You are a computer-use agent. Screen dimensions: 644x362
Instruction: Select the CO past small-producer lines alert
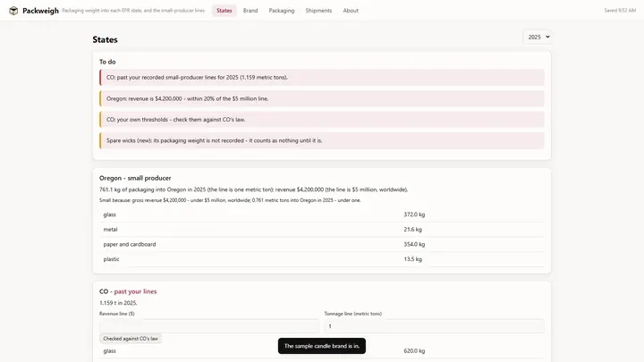[322, 78]
